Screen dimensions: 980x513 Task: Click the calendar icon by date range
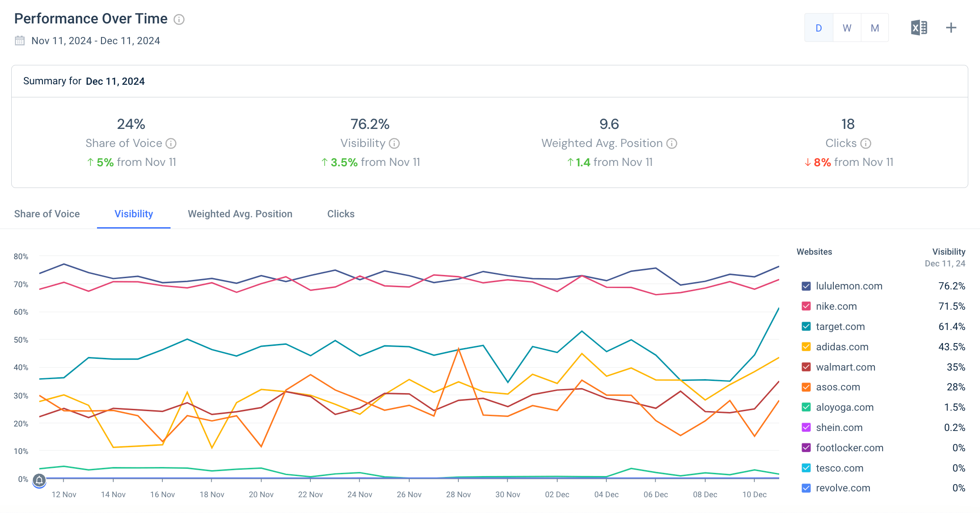[20, 41]
